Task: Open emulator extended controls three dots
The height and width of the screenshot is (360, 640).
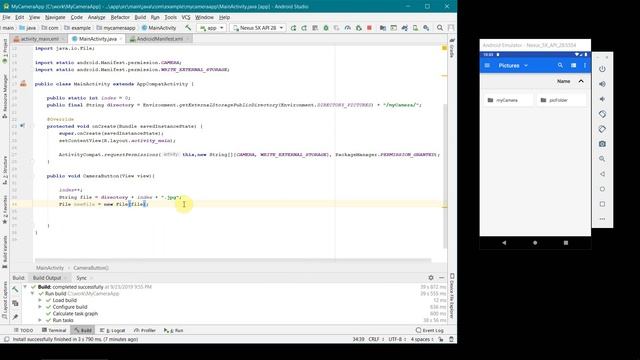Action: [602, 219]
